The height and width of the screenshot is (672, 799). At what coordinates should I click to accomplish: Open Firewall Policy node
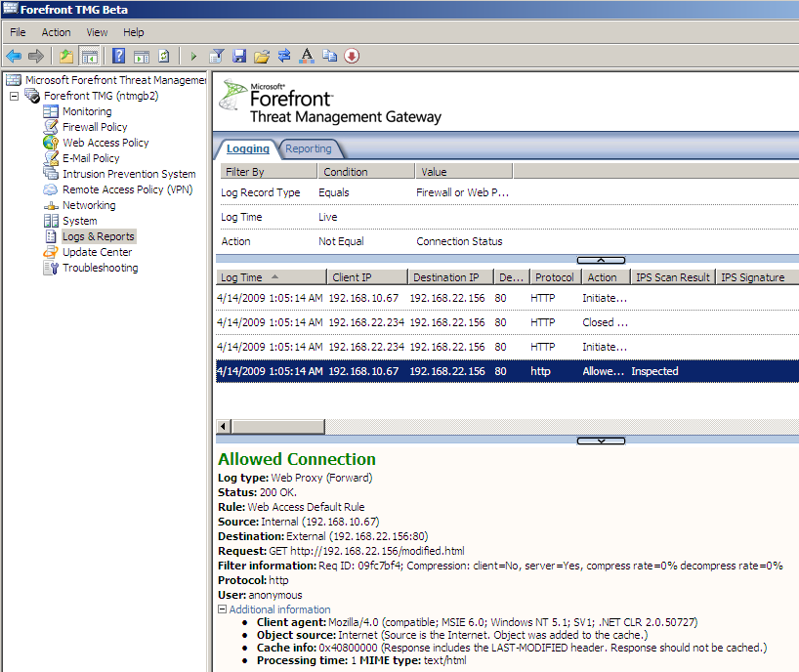[x=95, y=127]
